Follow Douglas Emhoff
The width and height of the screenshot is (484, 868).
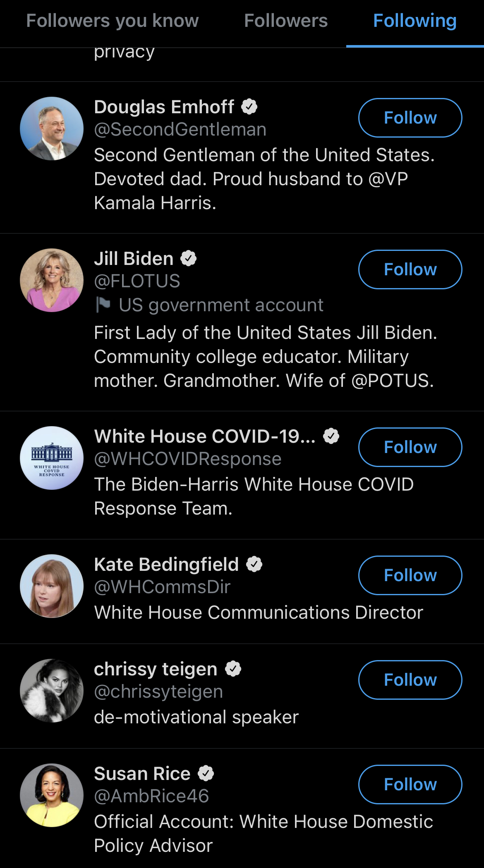tap(410, 118)
